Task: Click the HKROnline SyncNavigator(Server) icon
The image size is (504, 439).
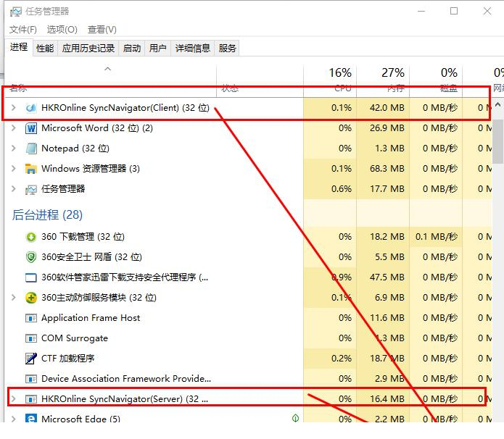Action: tap(31, 399)
